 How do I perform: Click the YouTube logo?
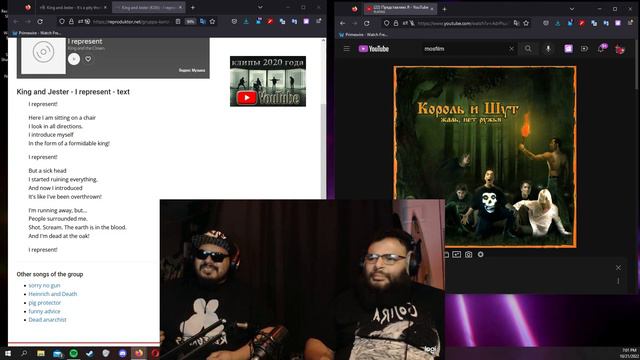click(x=373, y=49)
